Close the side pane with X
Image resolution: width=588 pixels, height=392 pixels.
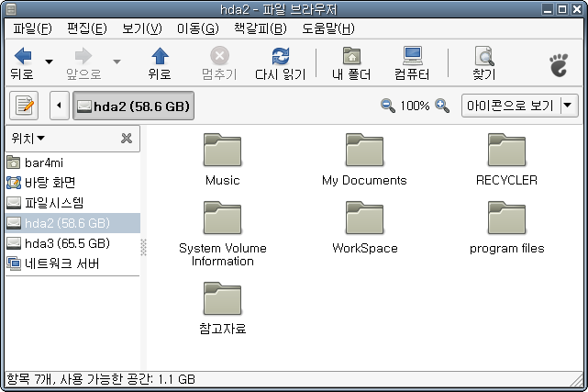point(127,139)
